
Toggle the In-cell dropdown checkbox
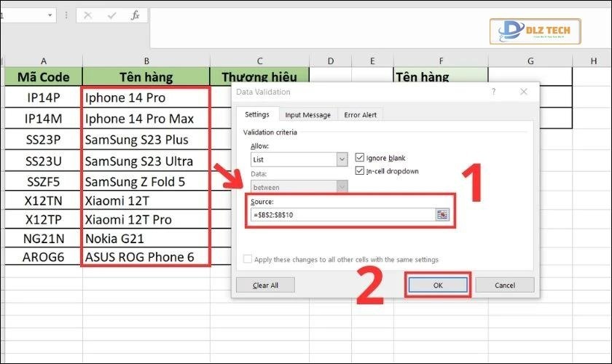point(360,171)
